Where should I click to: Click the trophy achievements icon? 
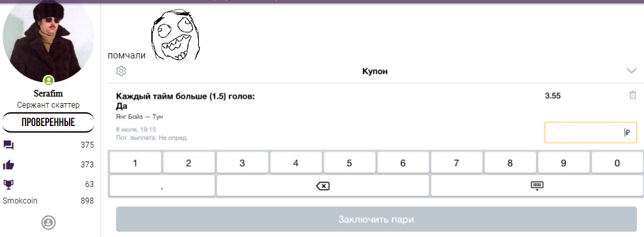tap(9, 184)
